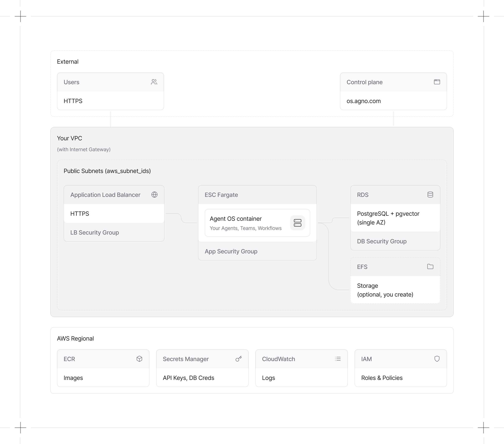Click the server icon in Agent OS container
The image size is (504, 444).
click(x=298, y=223)
